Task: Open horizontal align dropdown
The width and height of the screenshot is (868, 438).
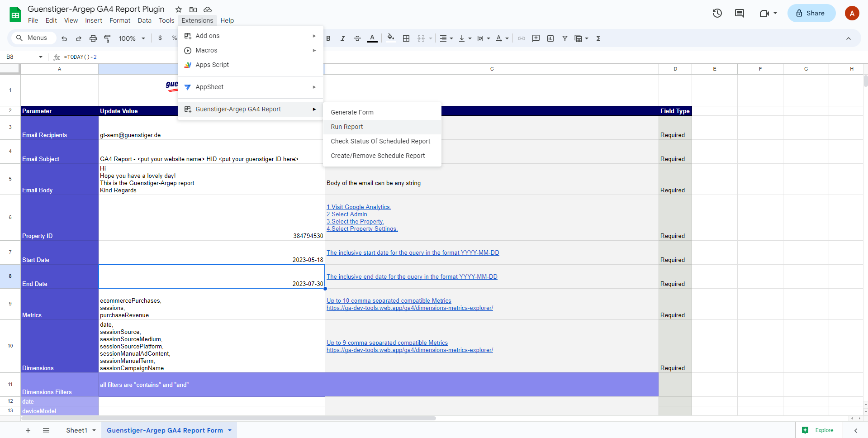Action: pos(446,38)
